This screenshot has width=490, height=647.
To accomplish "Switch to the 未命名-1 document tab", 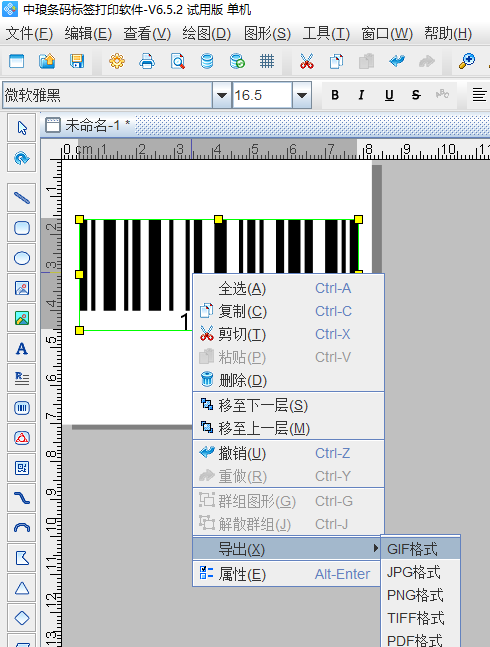I will pos(88,125).
